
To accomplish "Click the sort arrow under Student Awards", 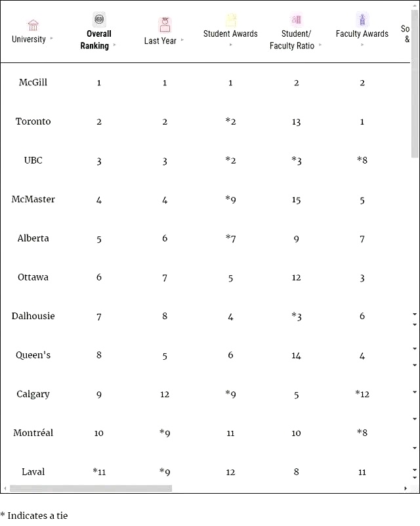I will [230, 45].
